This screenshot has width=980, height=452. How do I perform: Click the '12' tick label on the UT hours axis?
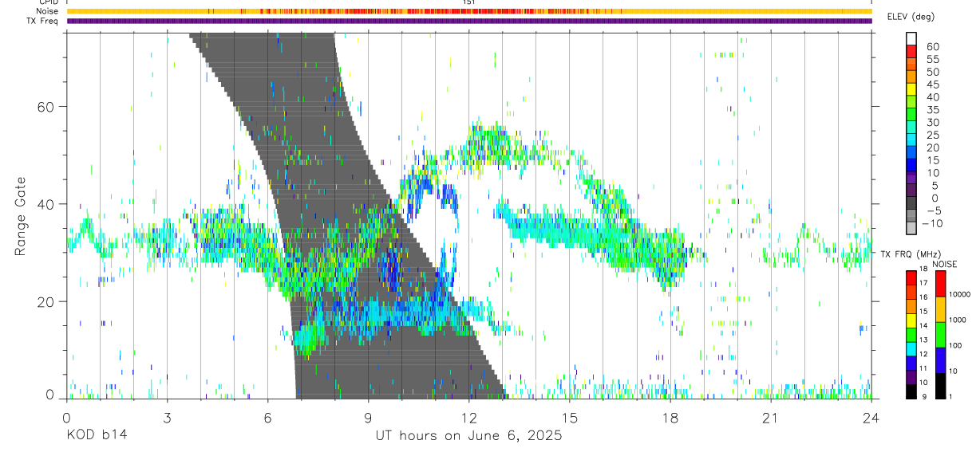click(x=469, y=419)
